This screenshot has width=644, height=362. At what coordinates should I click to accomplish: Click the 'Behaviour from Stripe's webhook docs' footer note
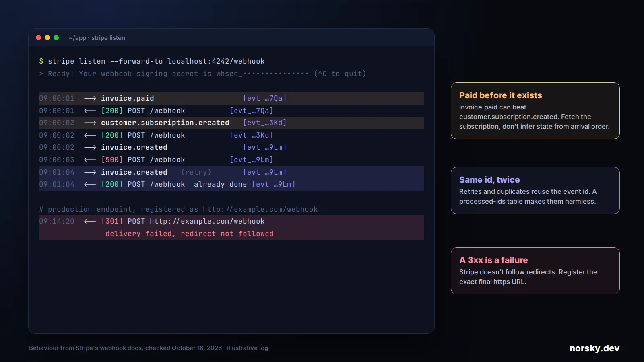[x=149, y=348]
